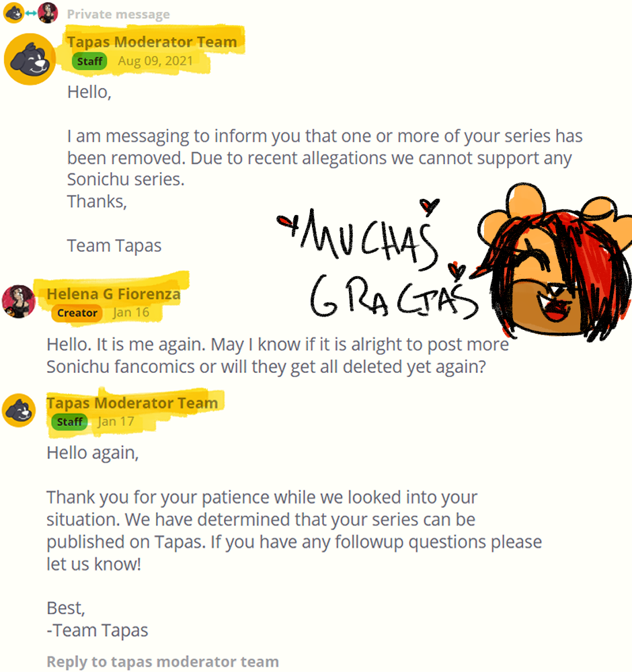Click the orange Creator badge
Viewport: 632px width, 672px height.
pyautogui.click(x=77, y=313)
